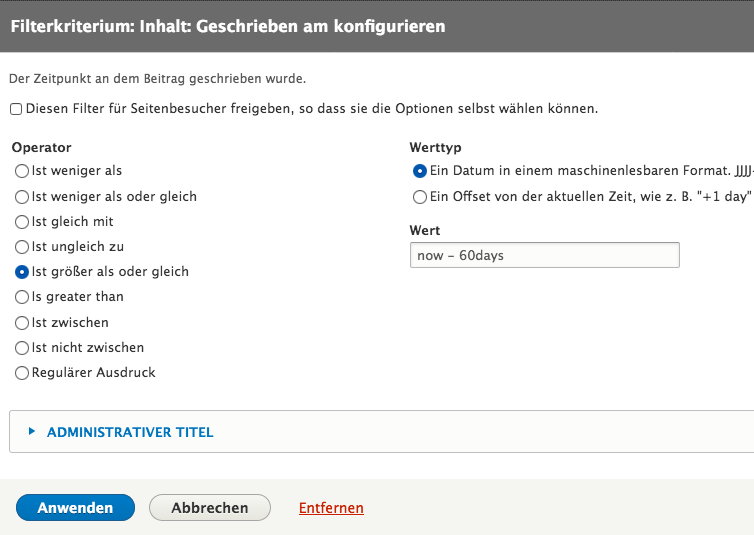The image size is (754, 535).
Task: Select the 'Ist zwischen' operator
Action: pyautogui.click(x=22, y=323)
